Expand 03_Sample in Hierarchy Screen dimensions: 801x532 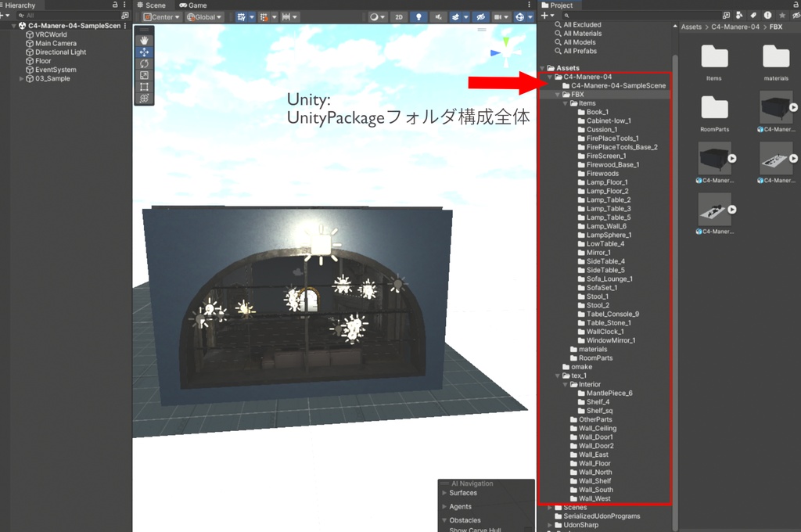[21, 79]
